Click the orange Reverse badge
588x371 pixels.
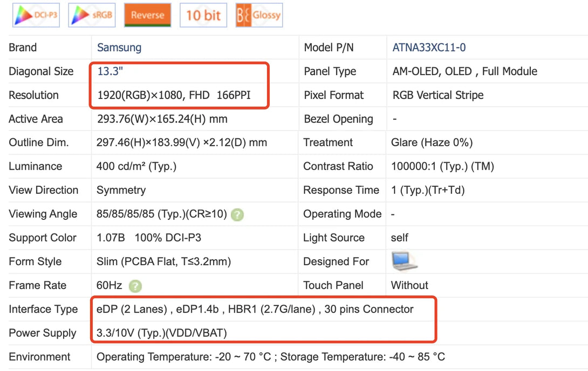coord(147,15)
